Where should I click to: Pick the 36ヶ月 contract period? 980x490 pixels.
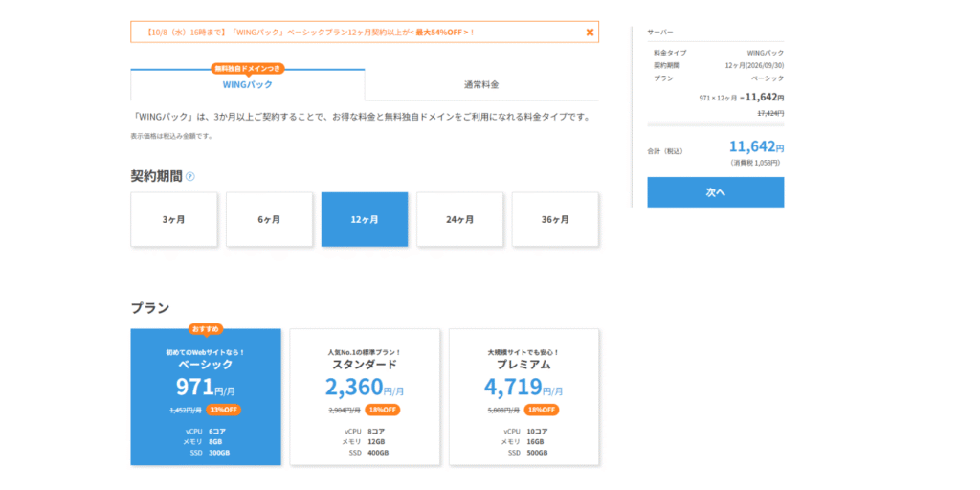[x=555, y=219]
